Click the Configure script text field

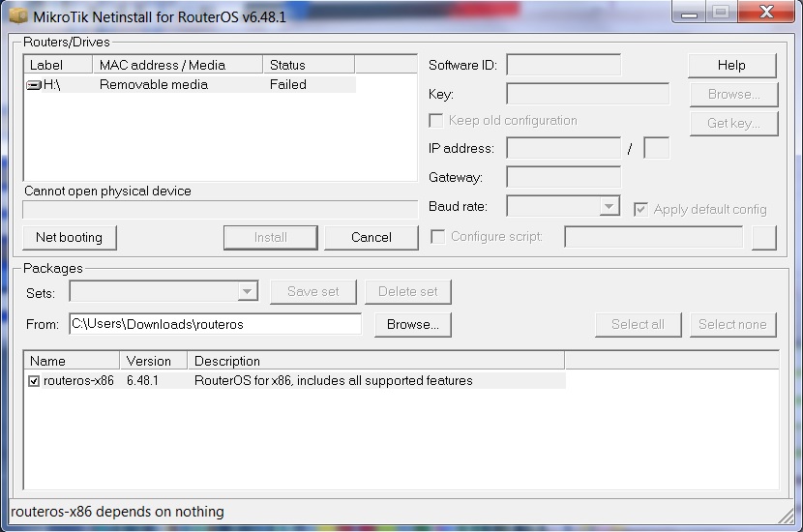pos(653,237)
